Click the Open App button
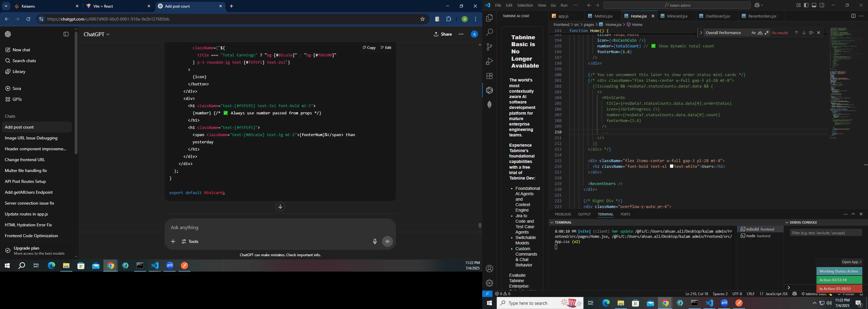Image resolution: width=868 pixels, height=309 pixels. point(851,262)
